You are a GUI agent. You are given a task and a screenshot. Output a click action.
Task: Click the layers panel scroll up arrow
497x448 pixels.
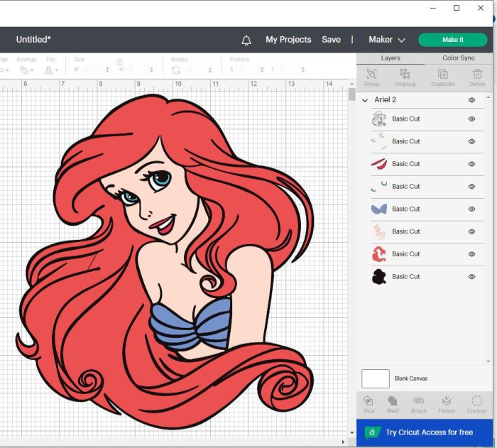[x=488, y=97]
